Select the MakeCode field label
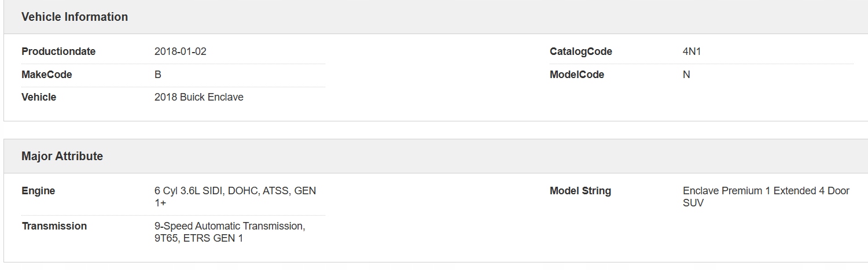 (47, 75)
